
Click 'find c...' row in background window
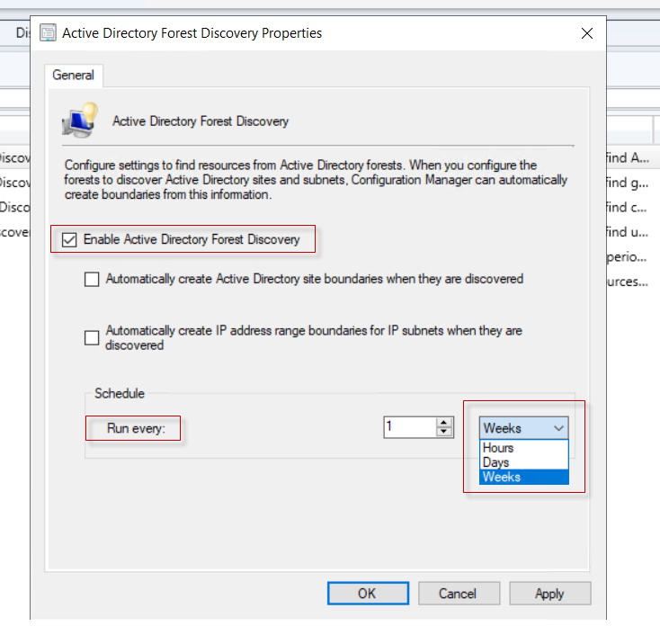(x=627, y=207)
